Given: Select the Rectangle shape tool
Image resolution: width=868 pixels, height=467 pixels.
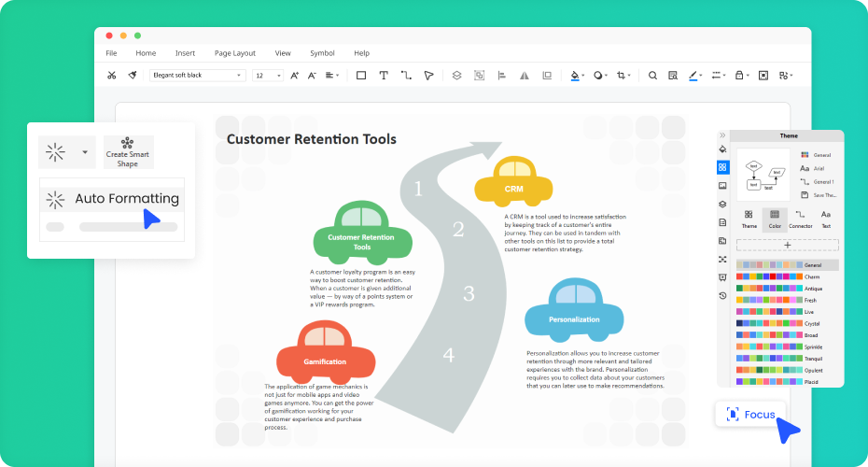Looking at the screenshot, I should [361, 76].
